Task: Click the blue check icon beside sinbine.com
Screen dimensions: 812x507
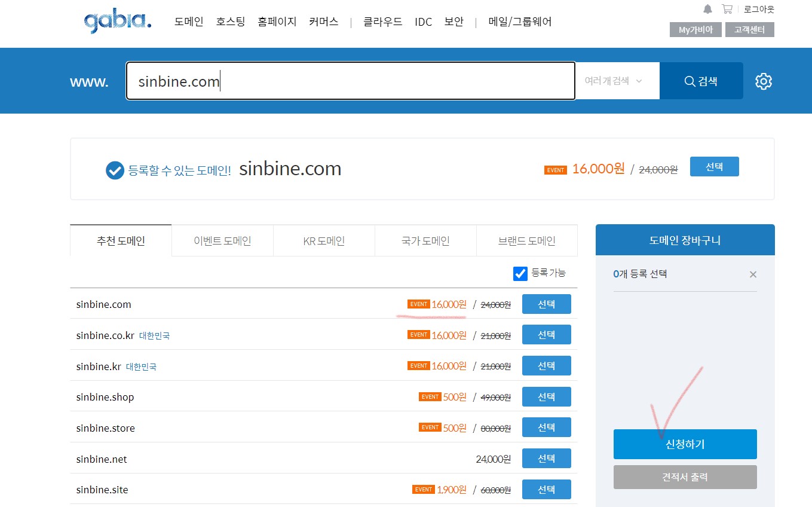Action: tap(114, 170)
